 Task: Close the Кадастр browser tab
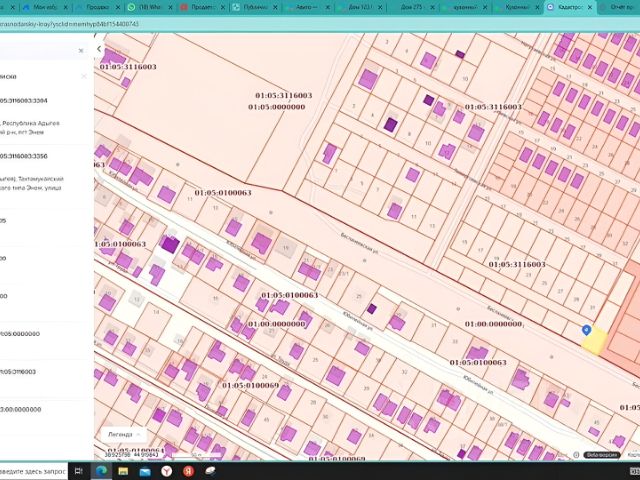pos(590,7)
